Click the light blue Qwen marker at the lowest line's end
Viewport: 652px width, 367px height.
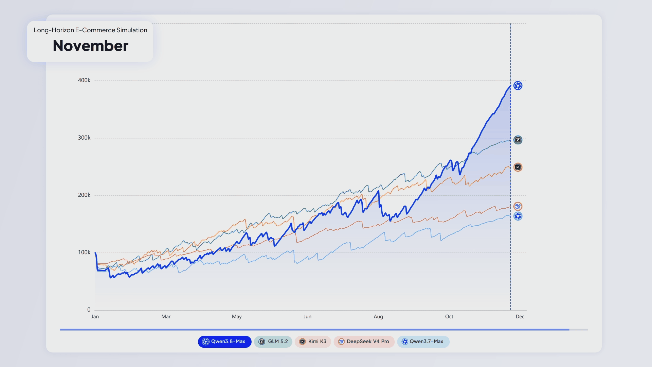[518, 216]
